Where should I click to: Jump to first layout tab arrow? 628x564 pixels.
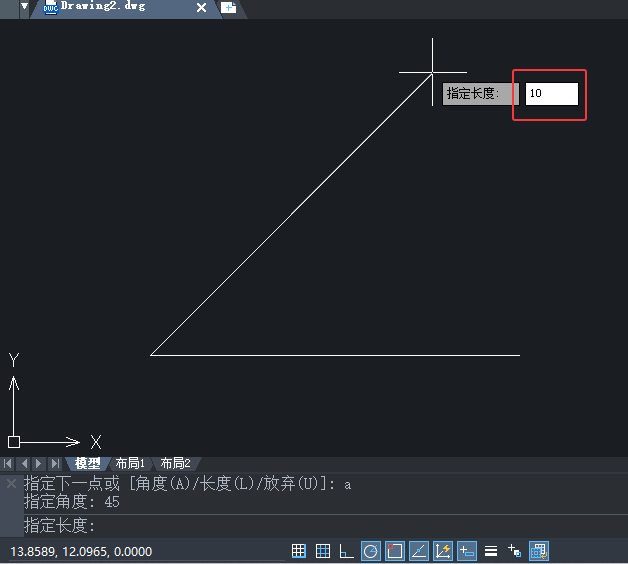[x=8, y=463]
